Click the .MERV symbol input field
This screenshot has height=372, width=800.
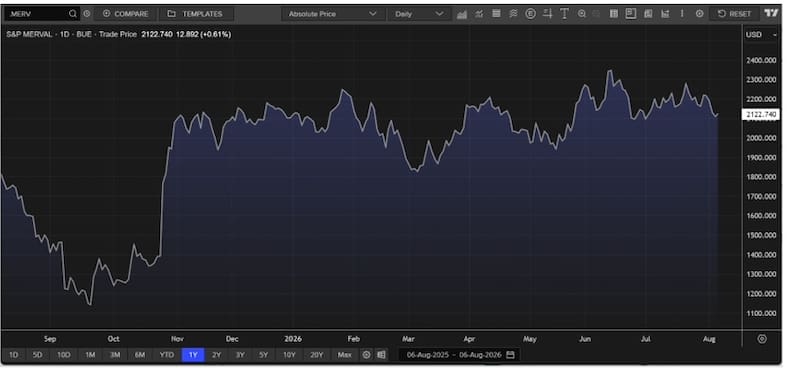pyautogui.click(x=36, y=14)
